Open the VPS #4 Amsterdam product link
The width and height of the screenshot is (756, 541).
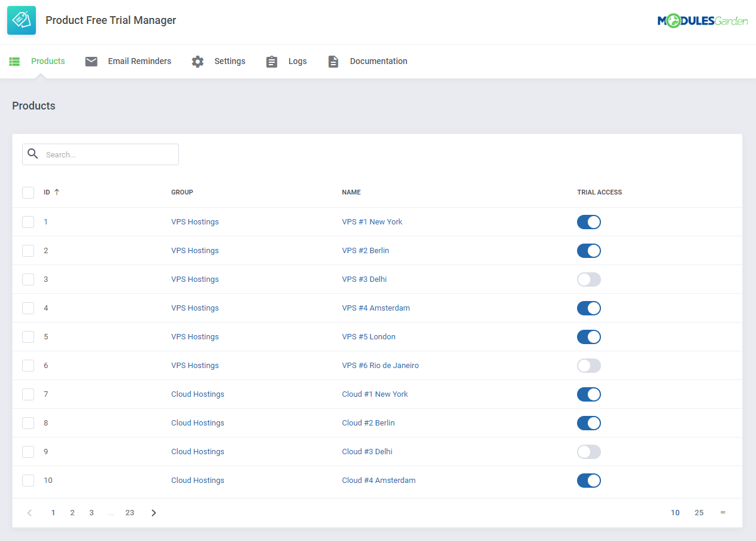click(x=376, y=308)
